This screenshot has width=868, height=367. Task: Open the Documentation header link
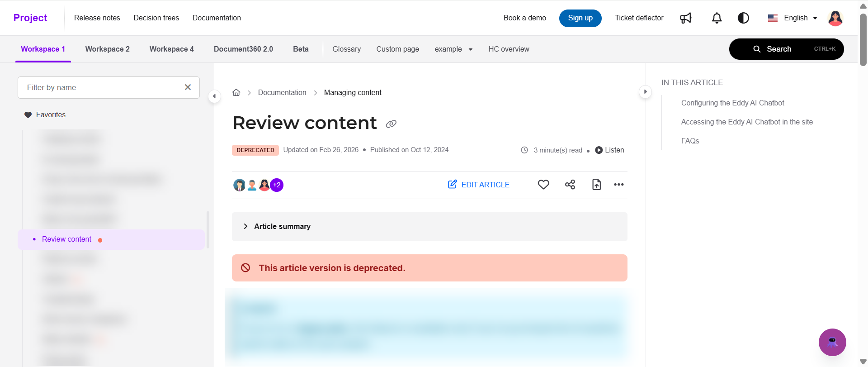tap(217, 18)
